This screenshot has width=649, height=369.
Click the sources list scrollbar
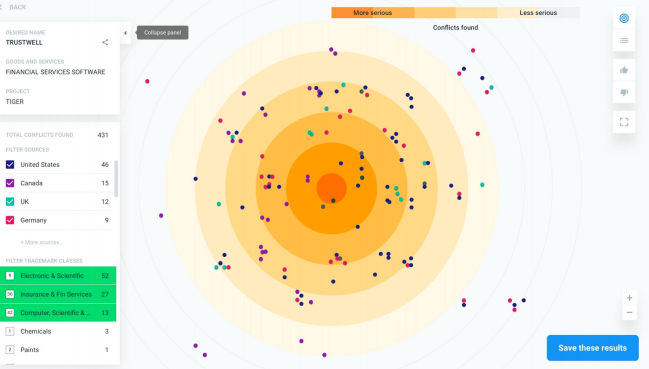coord(116,179)
